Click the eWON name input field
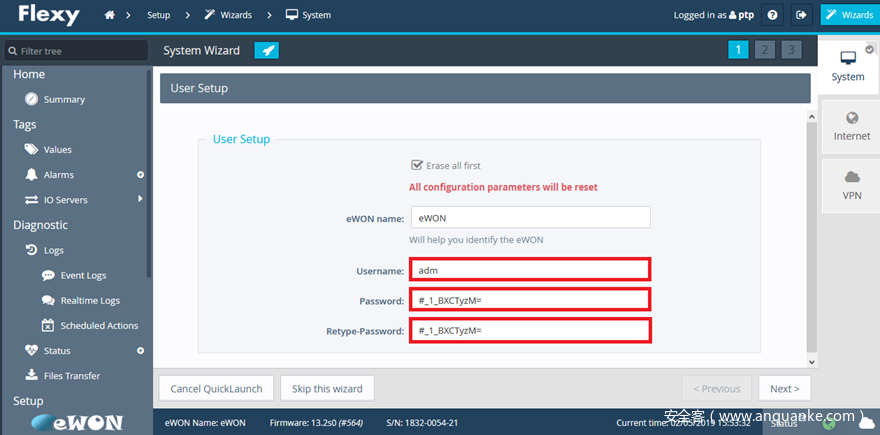The height and width of the screenshot is (435, 880). click(530, 217)
